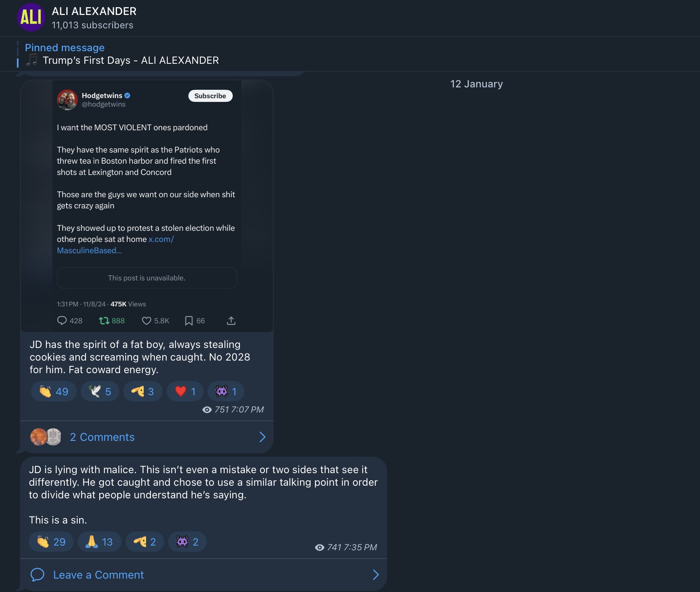Click the reply bubble icon showing 428

pos(62,321)
